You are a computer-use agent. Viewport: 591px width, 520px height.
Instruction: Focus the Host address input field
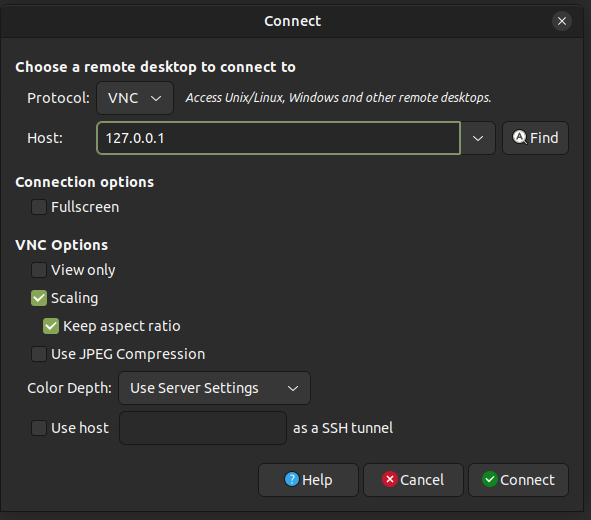point(279,138)
